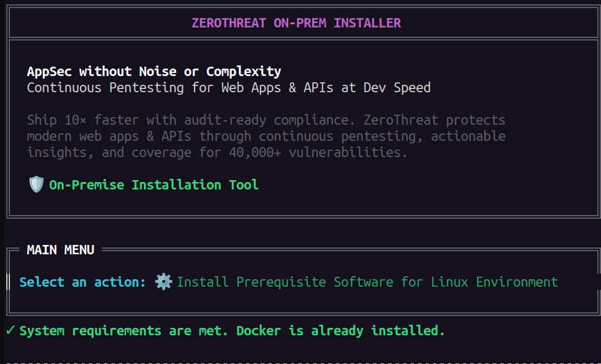Select Install Prerequisite Software for Linux Environment
The image size is (601, 364).
click(x=367, y=282)
